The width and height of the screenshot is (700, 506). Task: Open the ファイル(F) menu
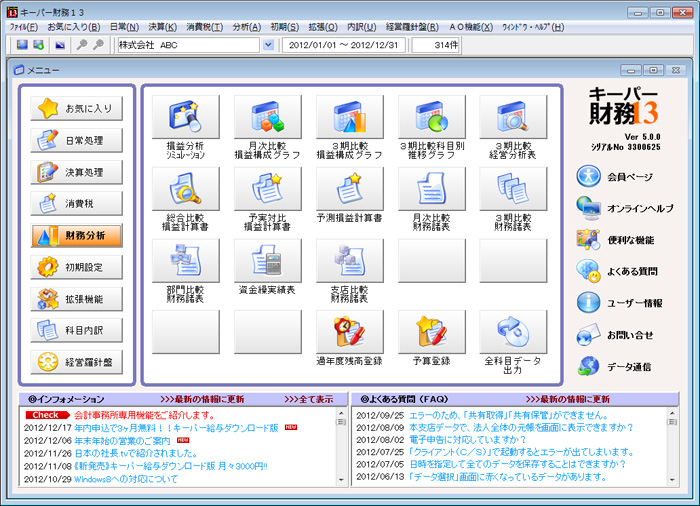[x=24, y=27]
